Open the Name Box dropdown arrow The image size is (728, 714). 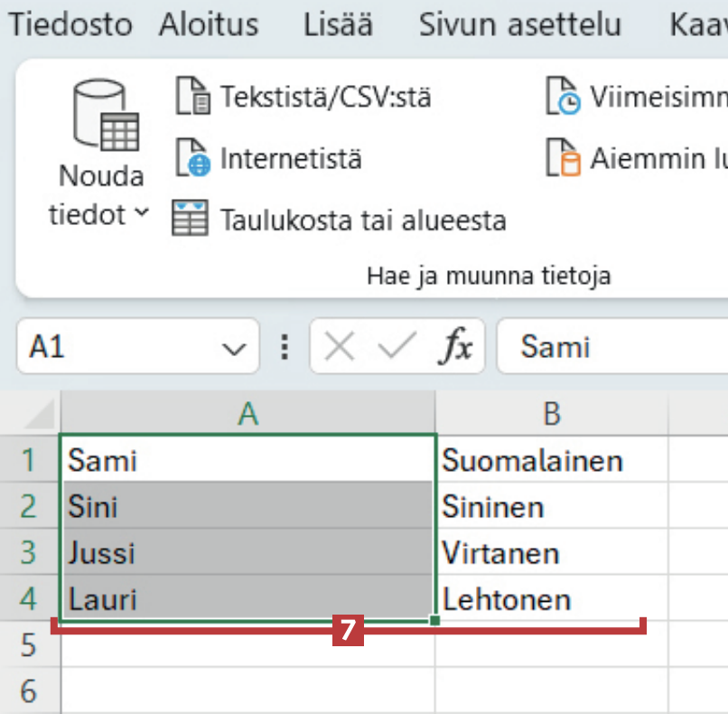point(234,348)
